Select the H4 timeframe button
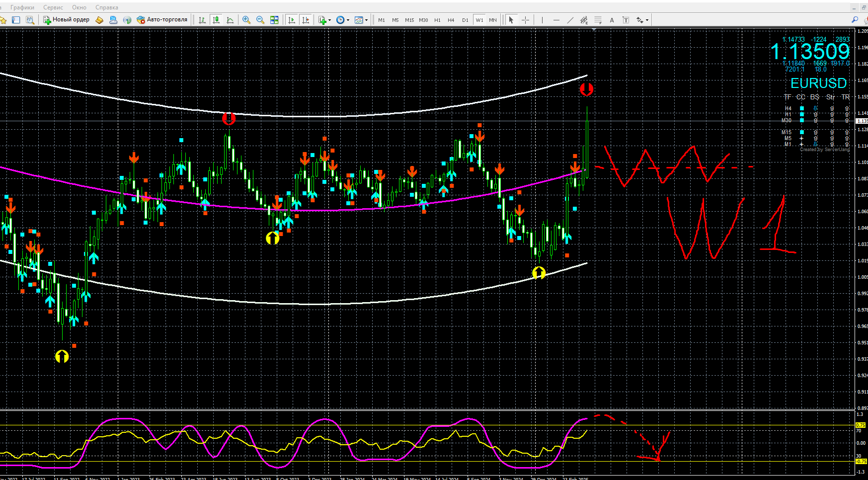Image resolution: width=868 pixels, height=480 pixels. coord(451,20)
